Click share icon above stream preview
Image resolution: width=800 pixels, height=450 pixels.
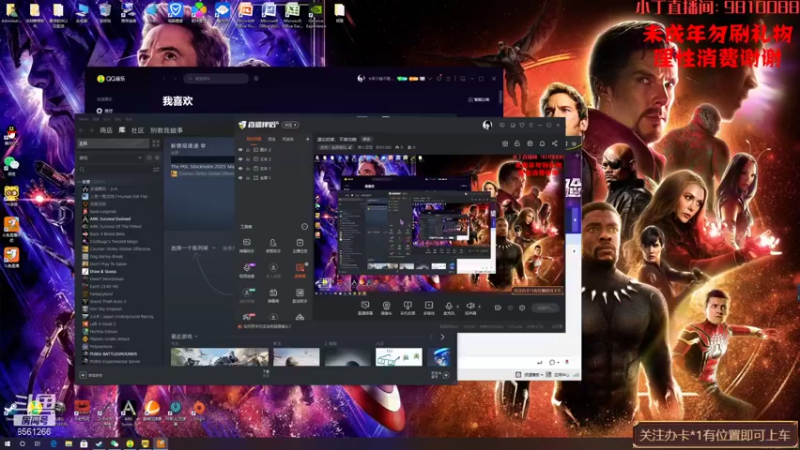point(555,144)
